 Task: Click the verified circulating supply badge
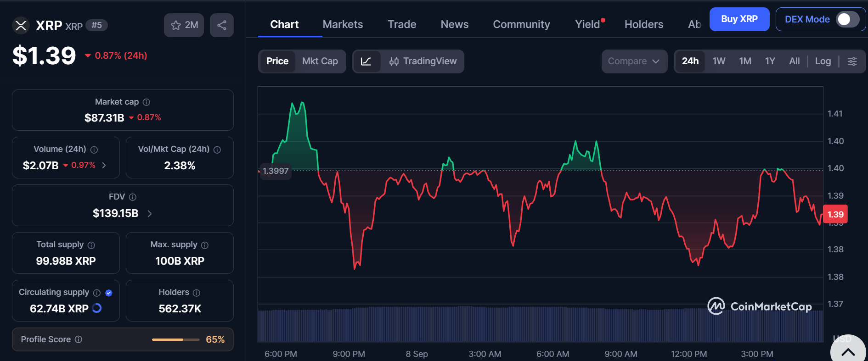(109, 293)
